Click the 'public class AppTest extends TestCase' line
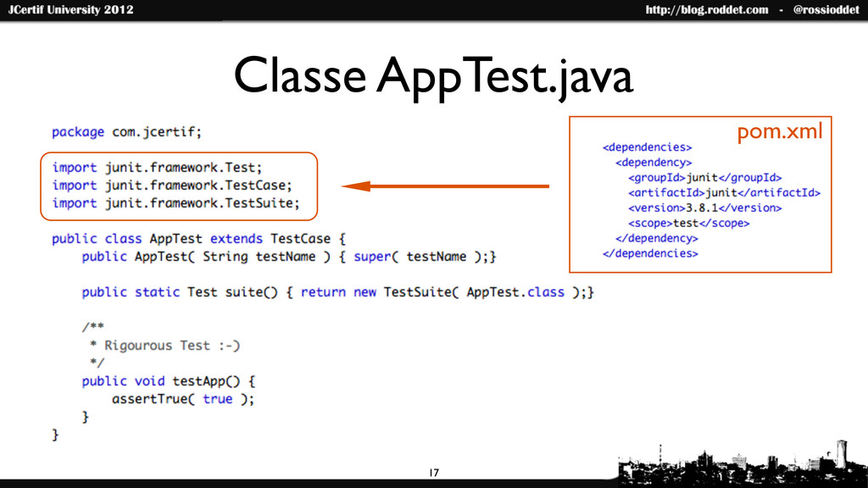This screenshot has width=868, height=488. [198, 239]
